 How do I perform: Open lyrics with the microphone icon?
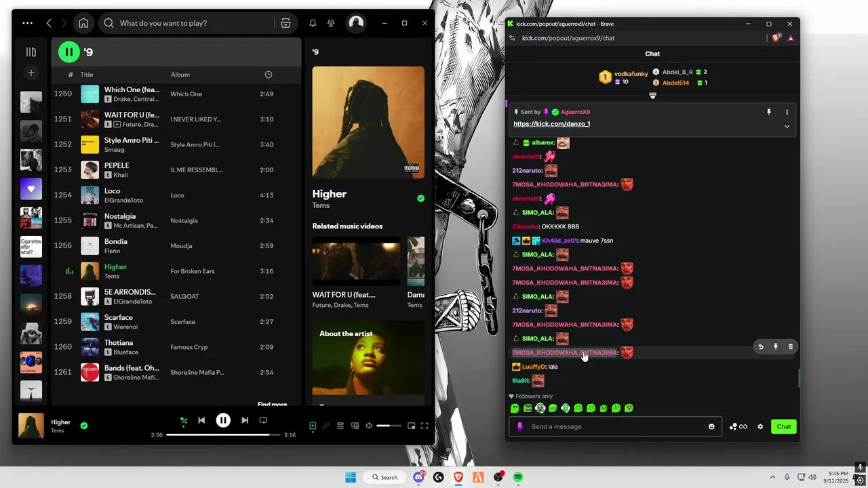pos(326,426)
